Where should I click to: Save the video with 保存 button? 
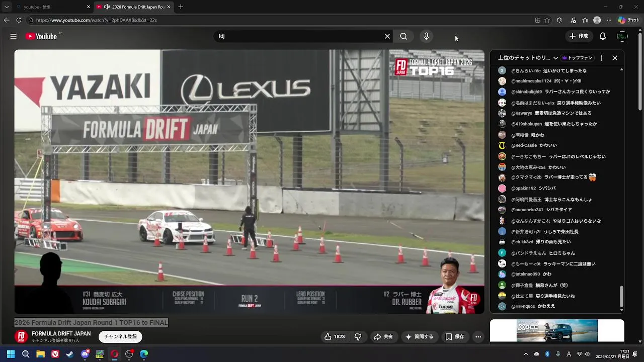click(x=455, y=337)
